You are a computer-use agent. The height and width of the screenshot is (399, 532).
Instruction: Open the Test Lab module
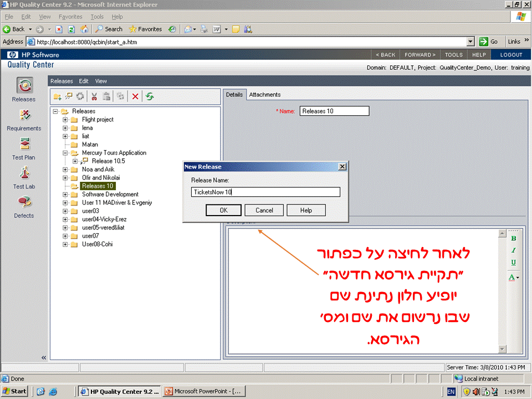tap(24, 177)
